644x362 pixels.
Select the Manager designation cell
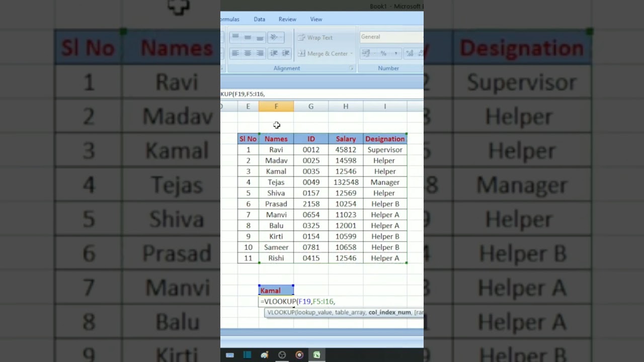[385, 182]
